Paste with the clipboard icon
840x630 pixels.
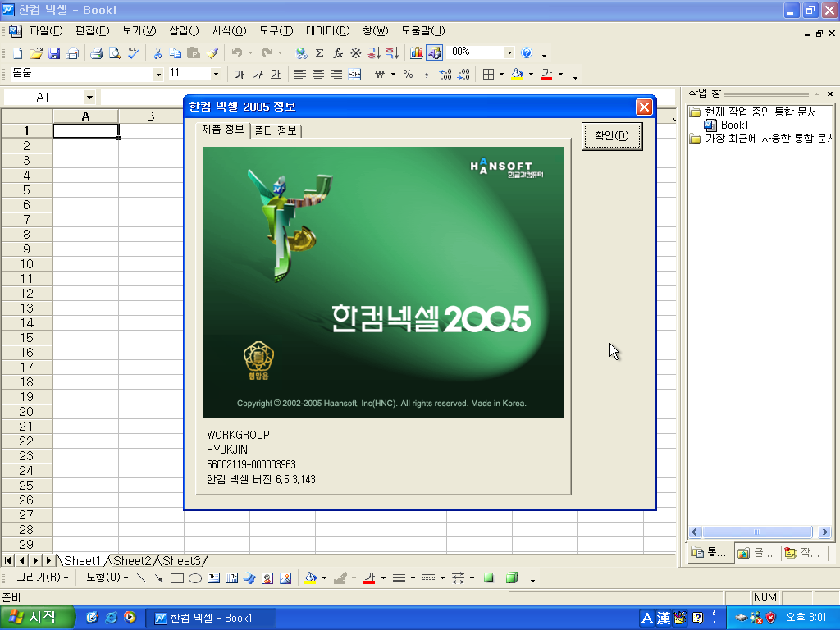pyautogui.click(x=194, y=53)
